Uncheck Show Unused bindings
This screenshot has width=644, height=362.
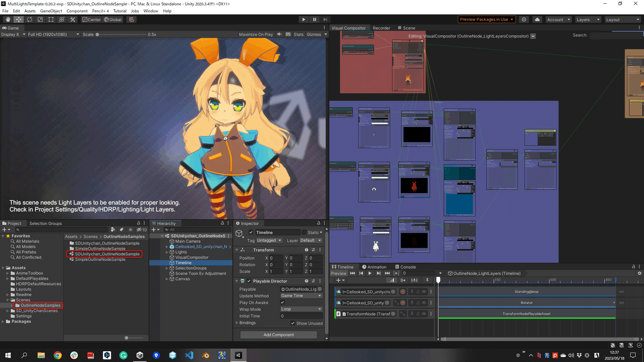tap(292, 323)
